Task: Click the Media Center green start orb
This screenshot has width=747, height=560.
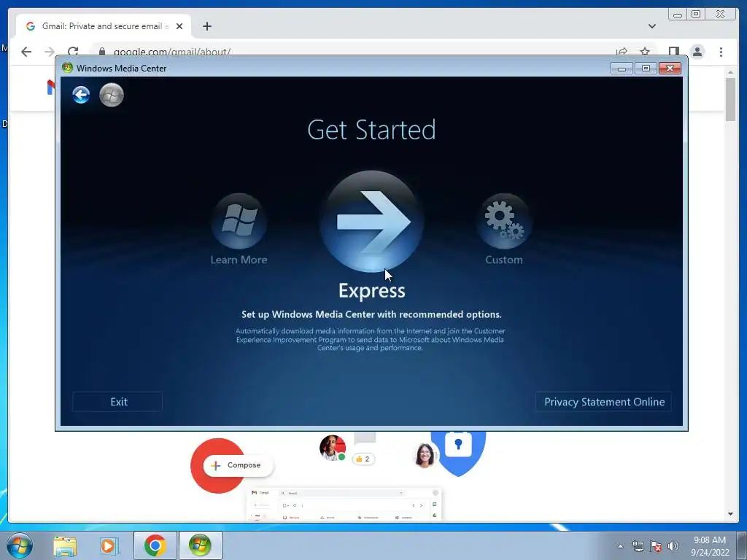Action: coord(112,95)
